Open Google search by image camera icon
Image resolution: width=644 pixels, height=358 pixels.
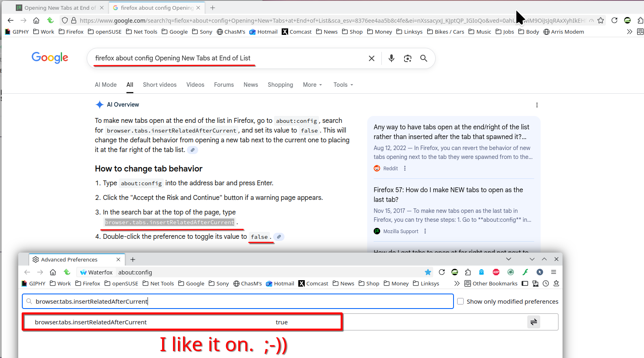tap(407, 58)
